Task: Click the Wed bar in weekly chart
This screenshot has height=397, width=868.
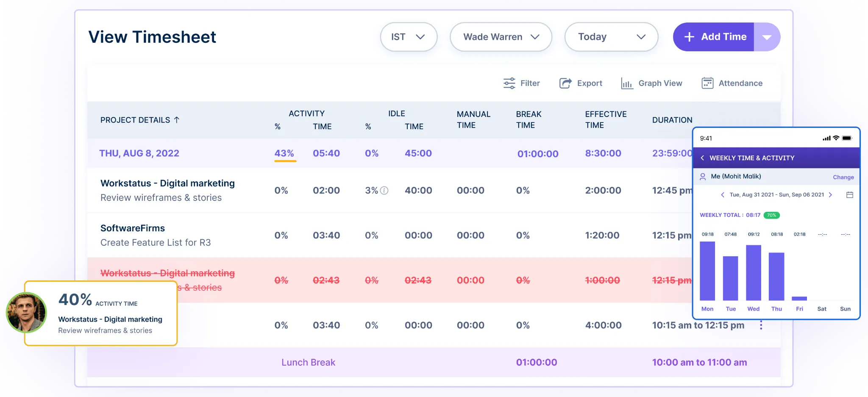Action: point(753,272)
